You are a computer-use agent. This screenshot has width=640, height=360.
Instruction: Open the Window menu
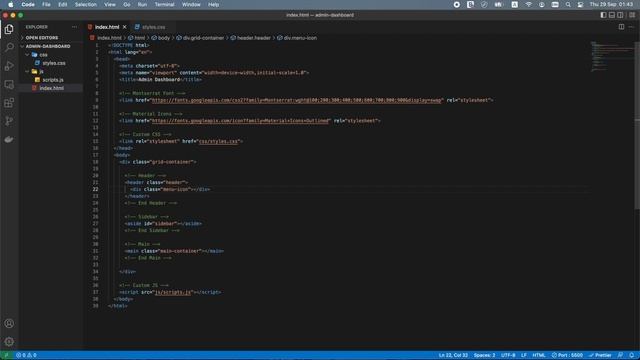(x=191, y=4)
